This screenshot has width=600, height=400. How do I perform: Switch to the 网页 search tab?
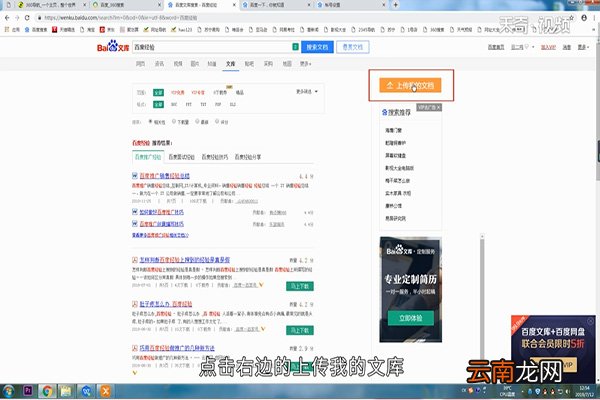pos(140,64)
